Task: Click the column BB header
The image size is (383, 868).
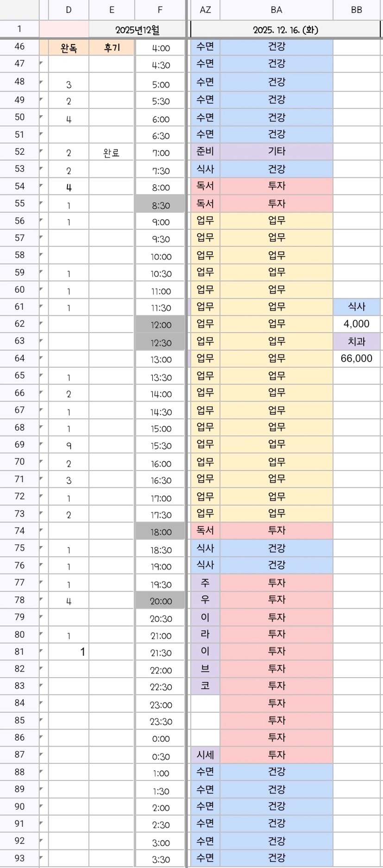Action: click(356, 10)
